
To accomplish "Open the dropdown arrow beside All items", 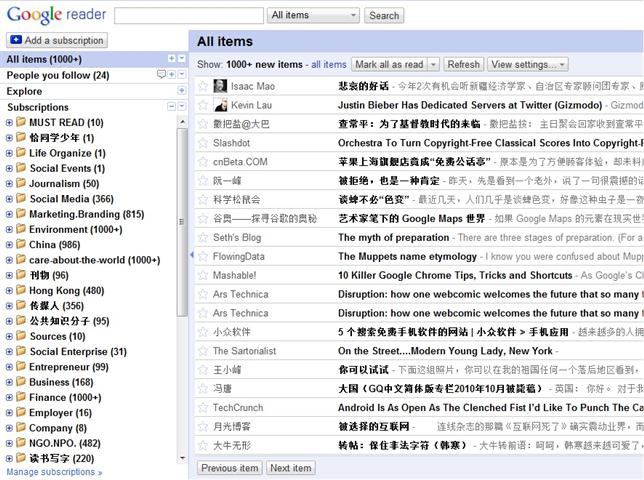I will (x=182, y=59).
